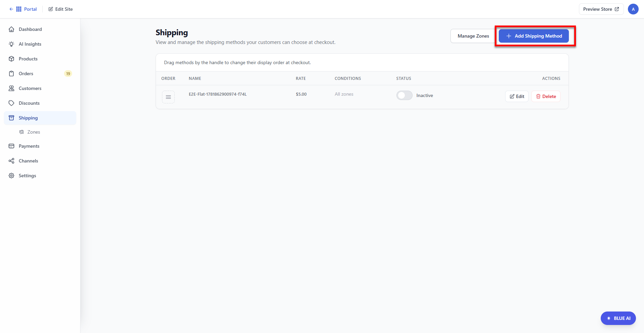Click the back arrow beside Portal

(x=11, y=9)
